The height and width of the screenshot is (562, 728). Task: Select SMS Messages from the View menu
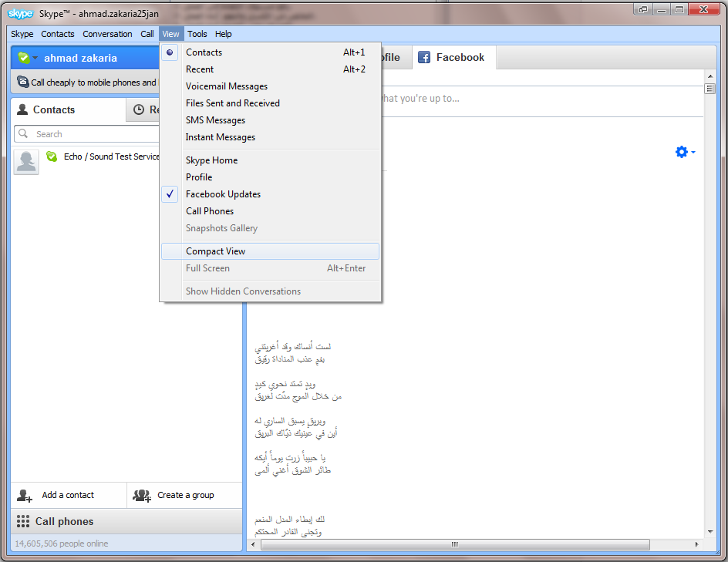pyautogui.click(x=215, y=120)
